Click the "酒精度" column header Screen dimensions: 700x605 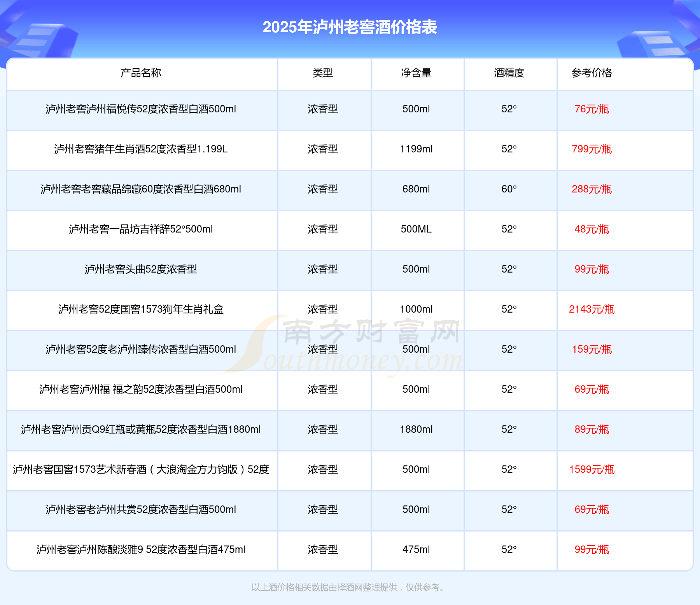pos(509,73)
